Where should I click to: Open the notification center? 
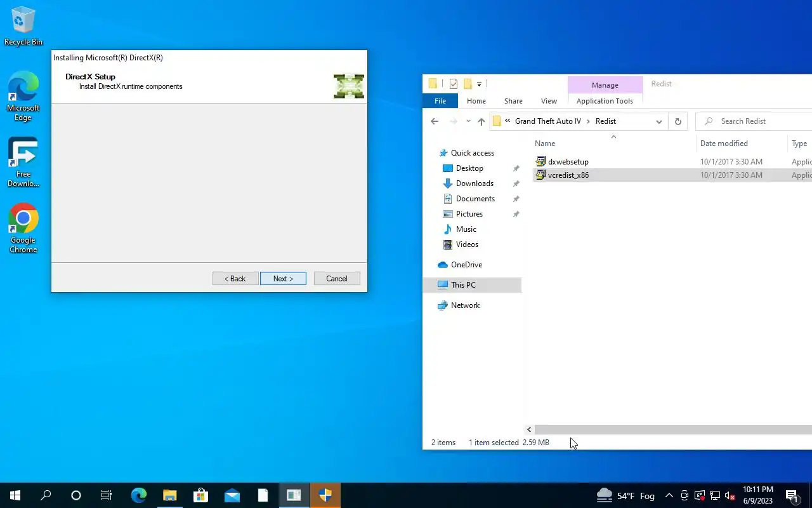792,495
